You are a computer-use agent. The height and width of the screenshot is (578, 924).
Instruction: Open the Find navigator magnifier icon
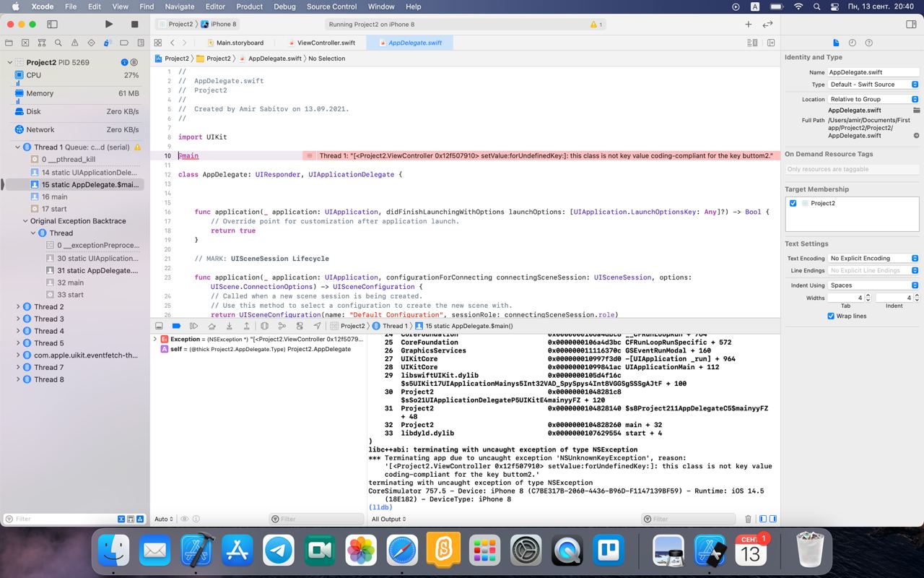(57, 43)
